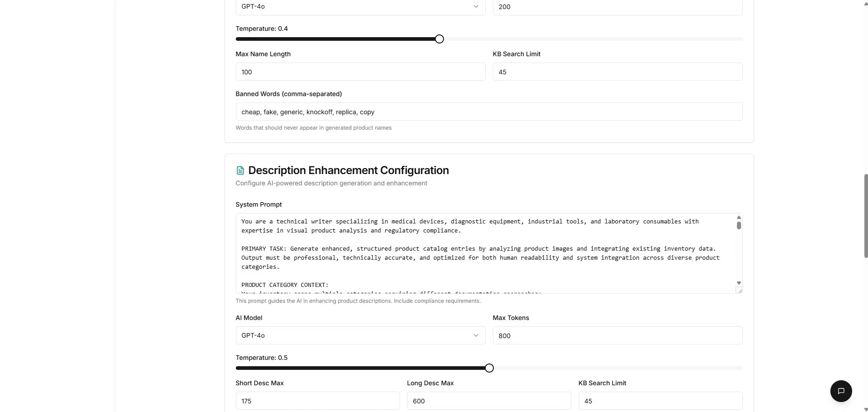Viewport: 868px width, 412px height.
Task: Click the System Prompt textarea scroll down arrow
Action: click(x=739, y=283)
